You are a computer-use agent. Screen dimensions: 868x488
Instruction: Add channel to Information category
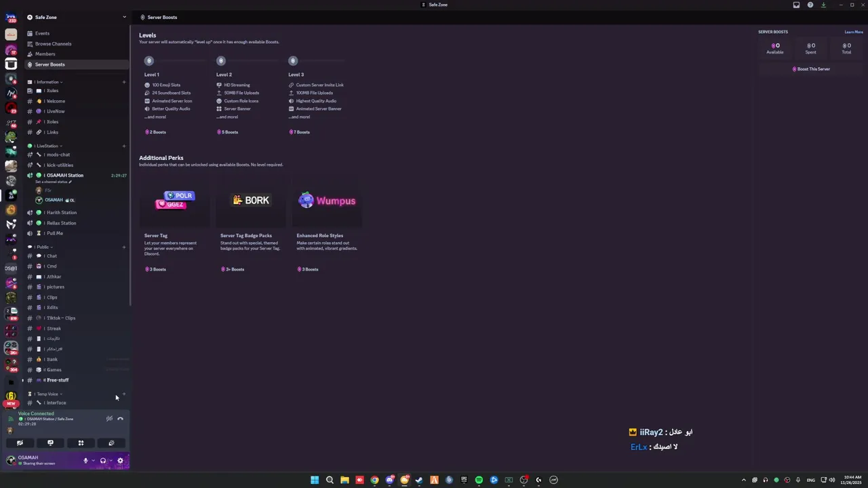124,82
